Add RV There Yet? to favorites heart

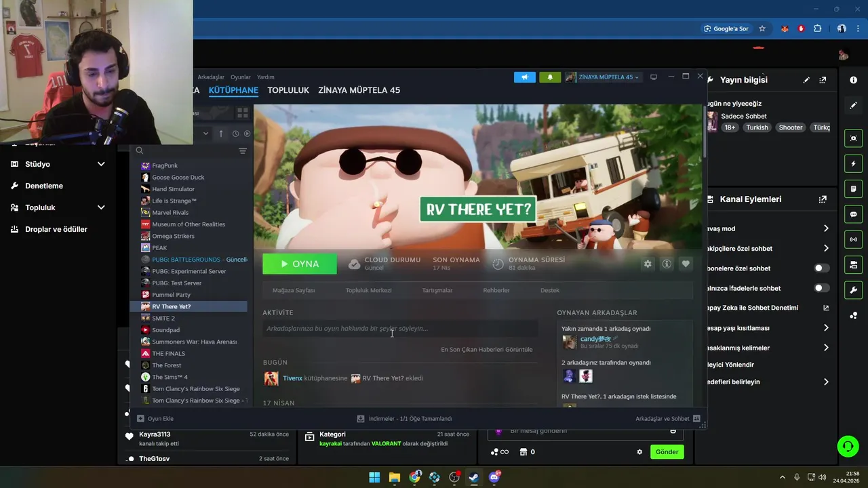[686, 264]
